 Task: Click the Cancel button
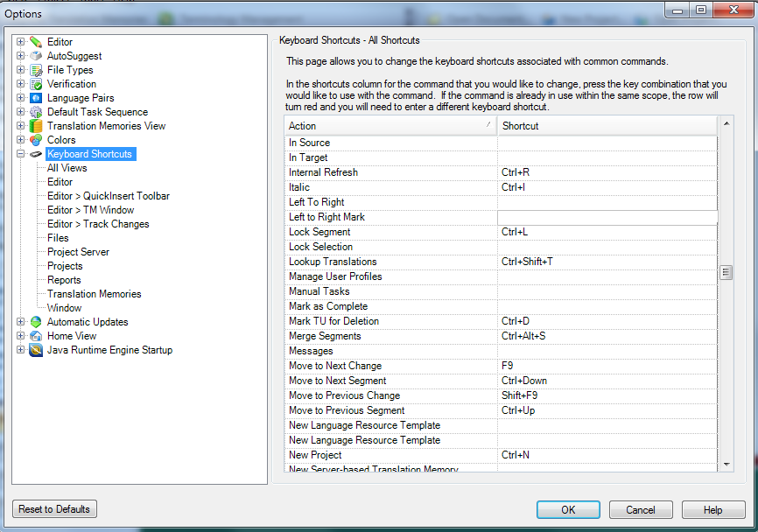pos(641,510)
